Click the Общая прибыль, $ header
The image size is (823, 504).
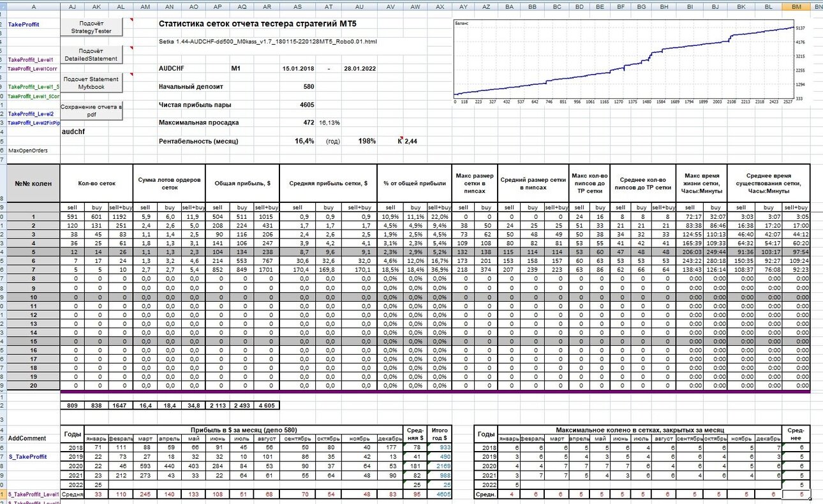tap(243, 183)
